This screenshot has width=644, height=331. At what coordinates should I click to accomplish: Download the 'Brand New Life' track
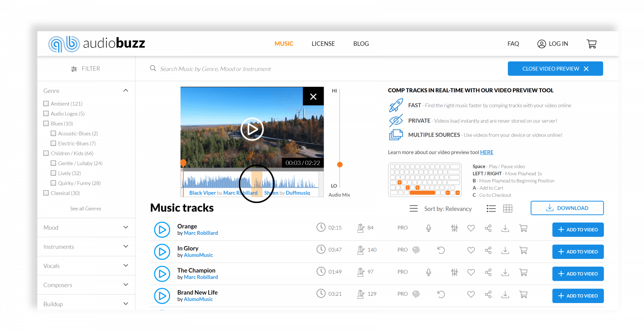[x=505, y=295]
